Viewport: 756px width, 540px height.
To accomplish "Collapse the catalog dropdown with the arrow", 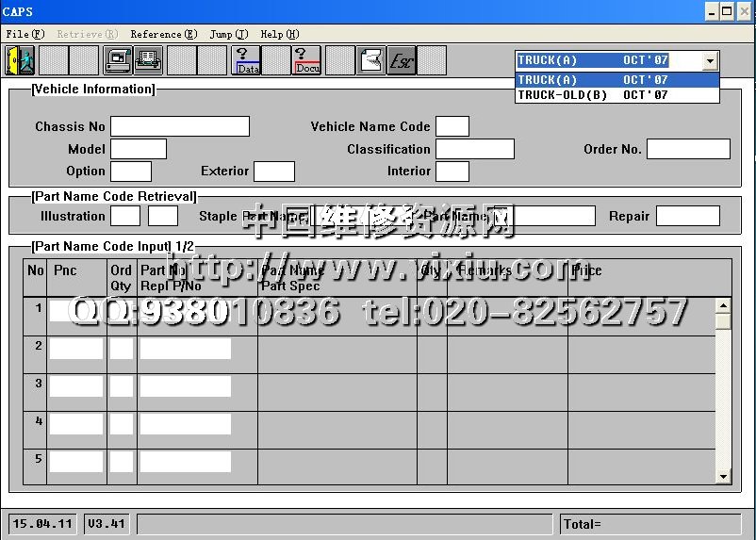I will pyautogui.click(x=710, y=61).
